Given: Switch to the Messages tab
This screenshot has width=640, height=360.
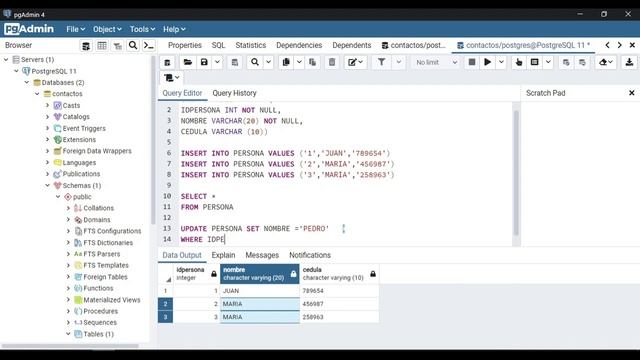Looking at the screenshot, I should [262, 255].
